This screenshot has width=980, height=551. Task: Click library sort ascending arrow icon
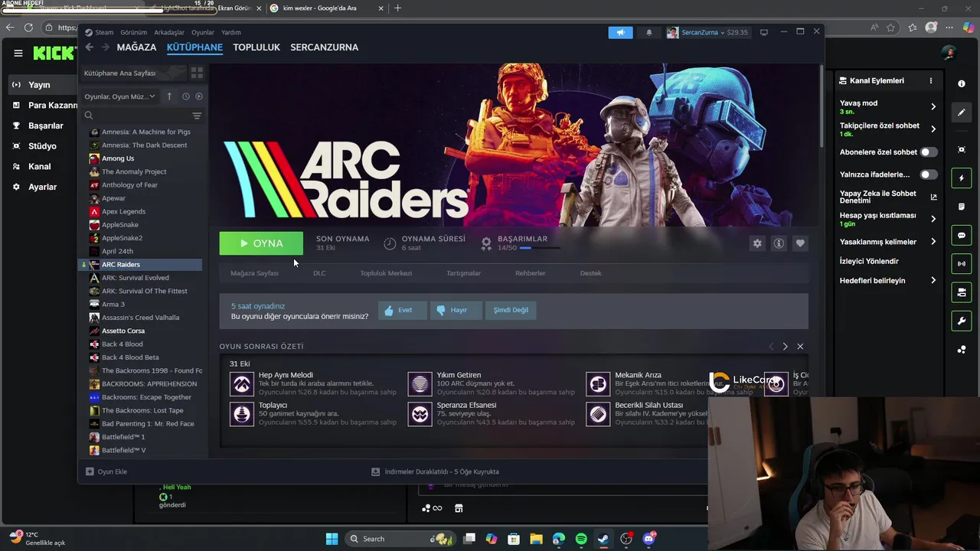[169, 96]
